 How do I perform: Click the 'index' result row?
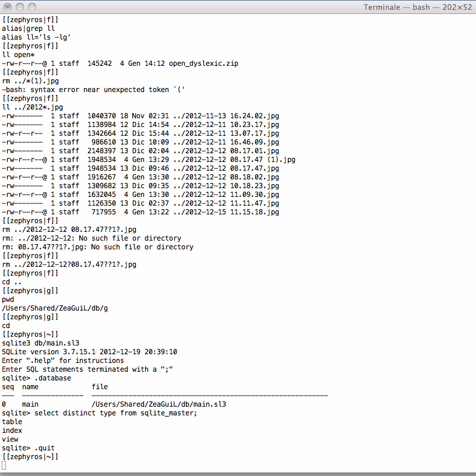(x=12, y=431)
